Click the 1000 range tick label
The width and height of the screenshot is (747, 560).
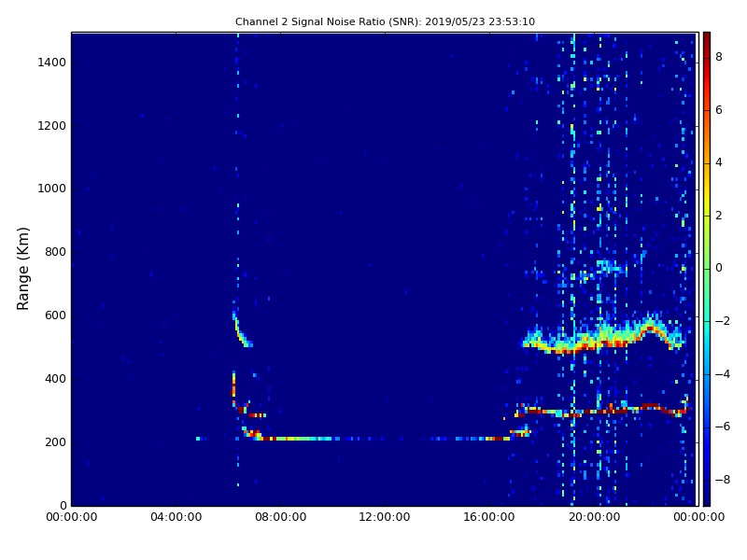pyautogui.click(x=52, y=189)
